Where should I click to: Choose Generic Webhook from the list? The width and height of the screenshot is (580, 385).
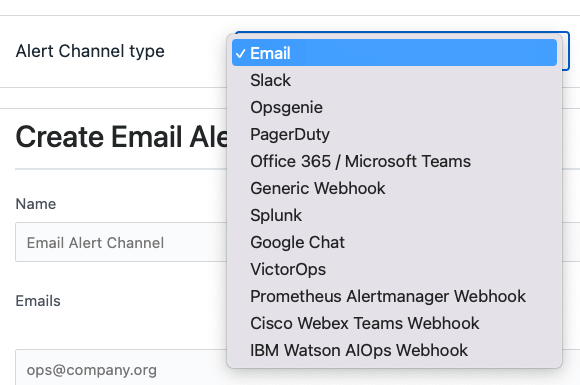394,188
